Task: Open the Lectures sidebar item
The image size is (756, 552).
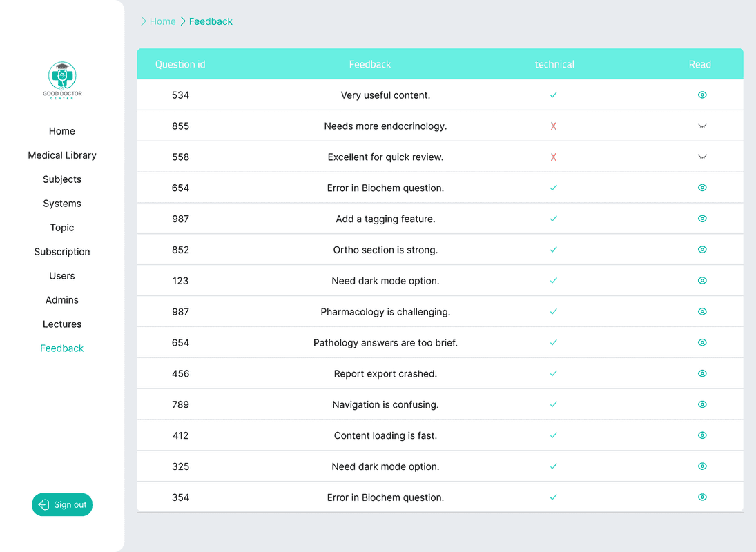Action: pyautogui.click(x=62, y=324)
